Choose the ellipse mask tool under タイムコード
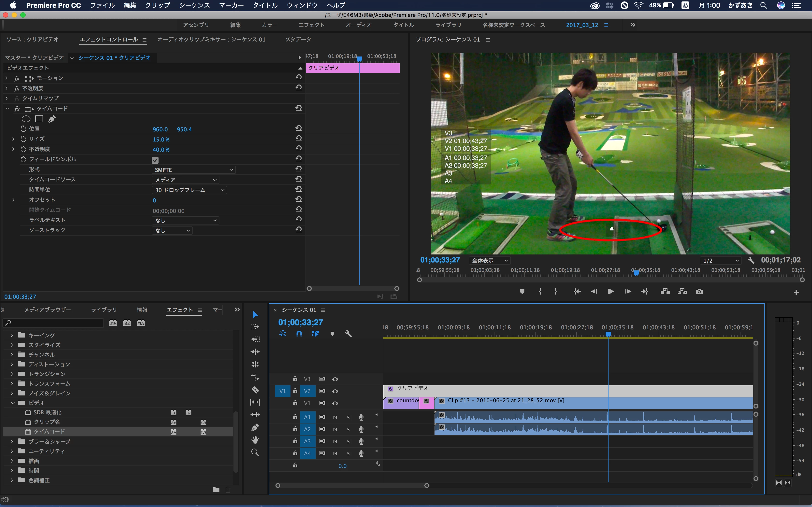Image resolution: width=812 pixels, height=507 pixels. point(26,119)
